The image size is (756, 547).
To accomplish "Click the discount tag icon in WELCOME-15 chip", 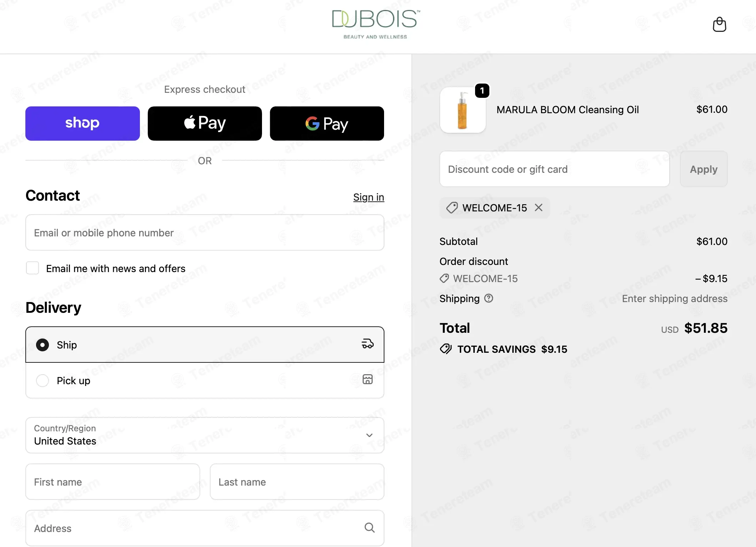I will point(452,208).
